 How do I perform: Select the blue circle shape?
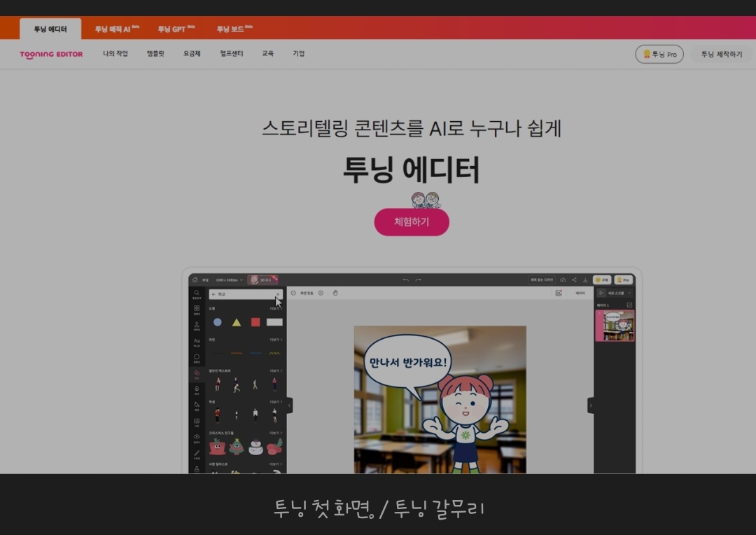click(218, 322)
